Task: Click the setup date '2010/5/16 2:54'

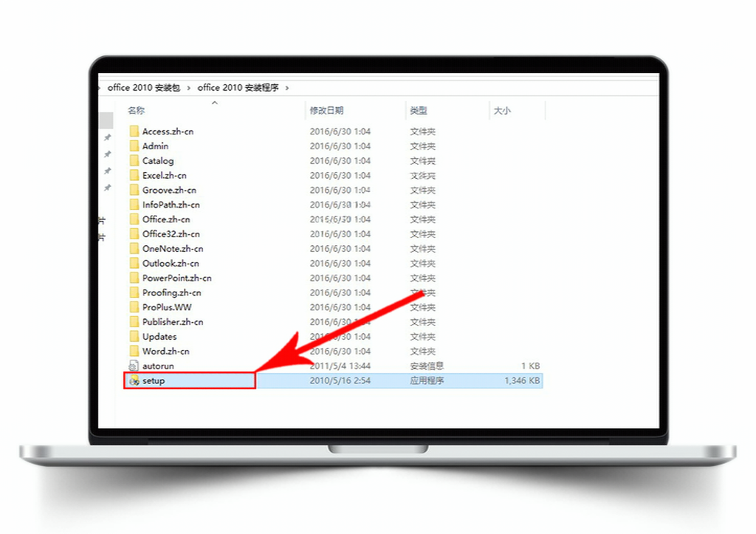Action: pyautogui.click(x=340, y=380)
